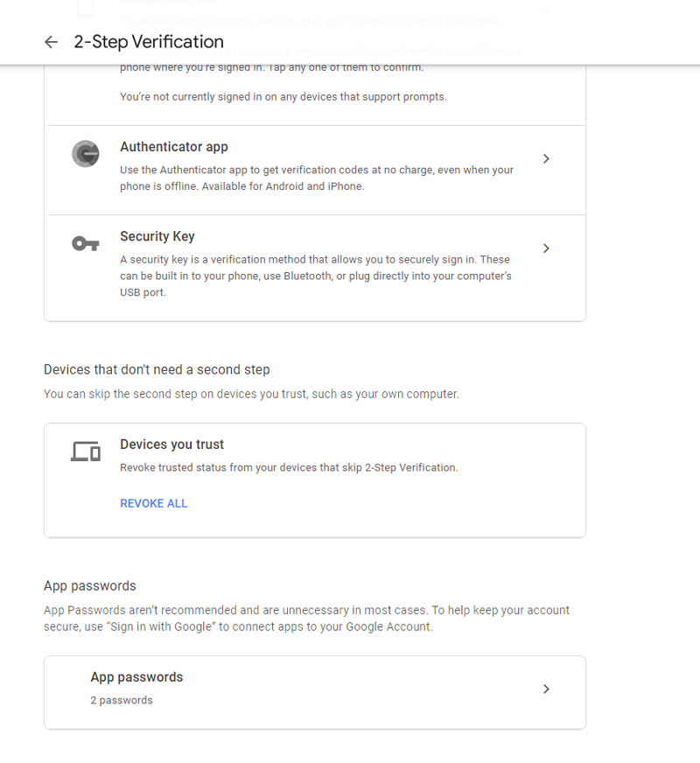Open Authenticator app via its chevron

click(546, 158)
